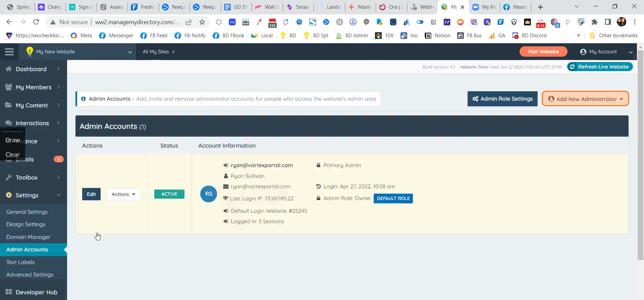The height and width of the screenshot is (300, 644).
Task: Edit the Ryan Sullivan admin account
Action: click(x=91, y=194)
